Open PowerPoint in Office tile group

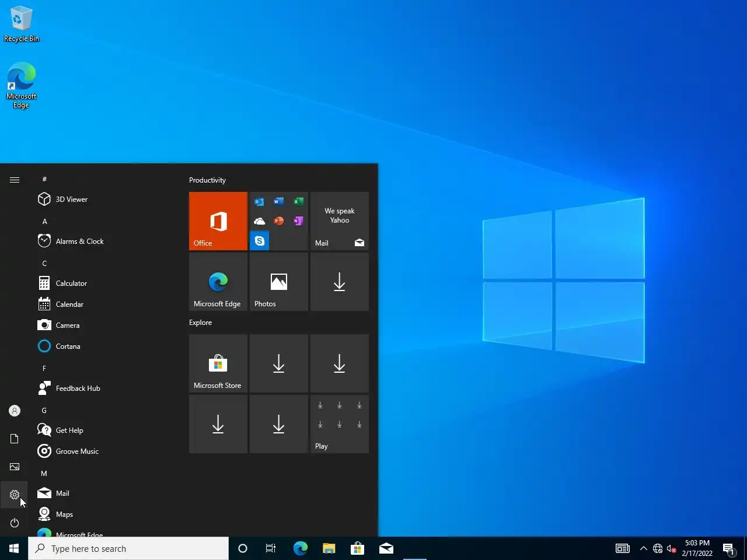[x=279, y=221]
